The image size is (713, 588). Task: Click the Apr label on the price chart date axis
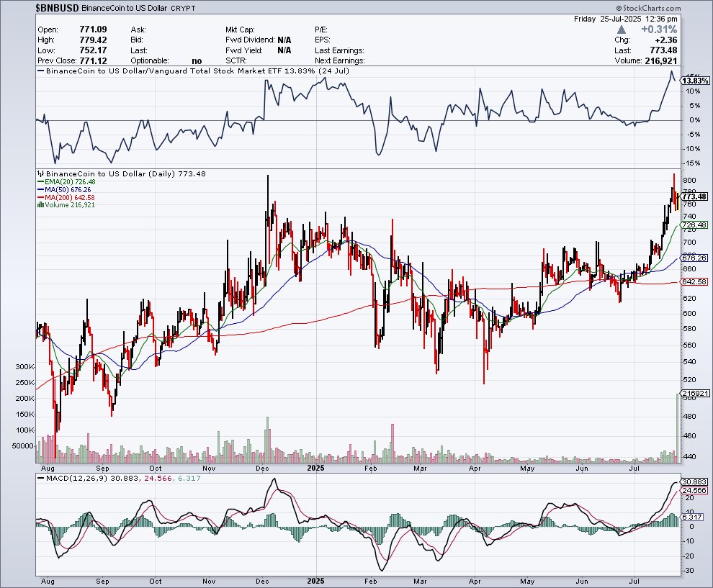point(475,468)
